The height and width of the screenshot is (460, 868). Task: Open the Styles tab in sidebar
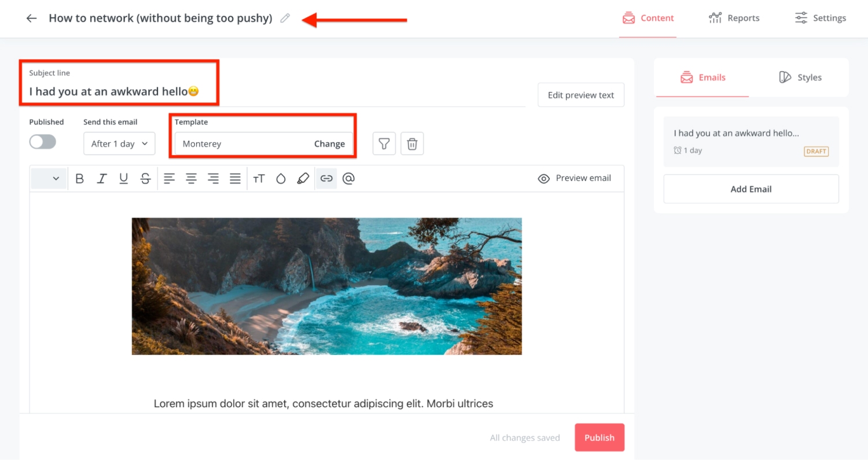800,77
